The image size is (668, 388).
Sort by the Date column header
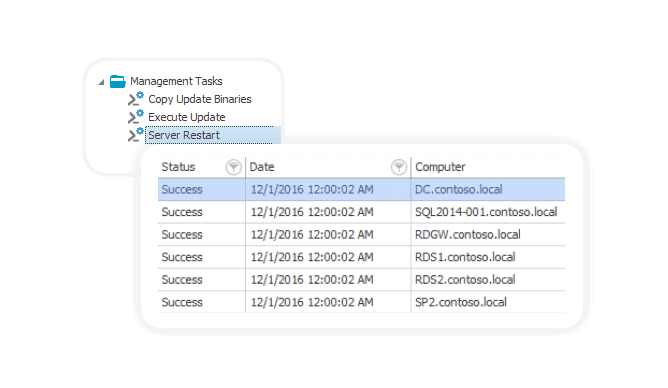262,167
